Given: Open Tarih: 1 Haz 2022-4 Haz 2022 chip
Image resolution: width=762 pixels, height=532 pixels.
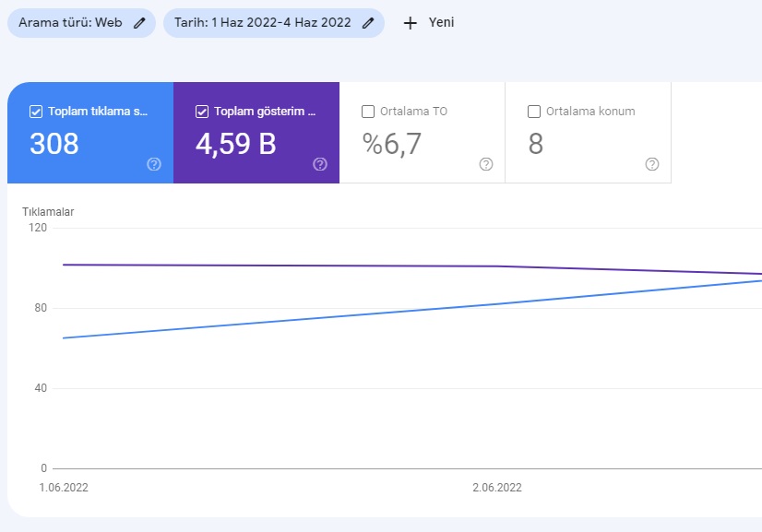Looking at the screenshot, I should tap(274, 23).
